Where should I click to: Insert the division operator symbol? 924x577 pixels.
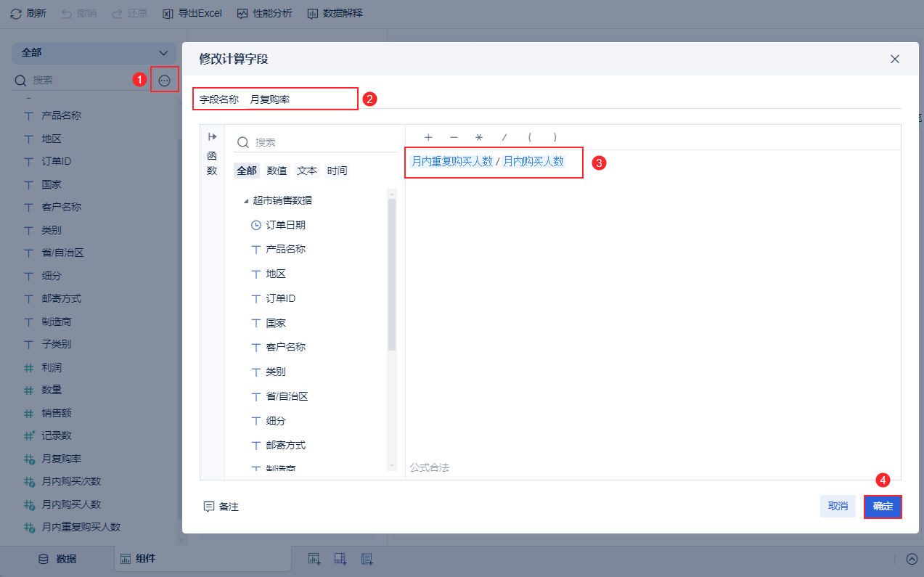coord(504,137)
